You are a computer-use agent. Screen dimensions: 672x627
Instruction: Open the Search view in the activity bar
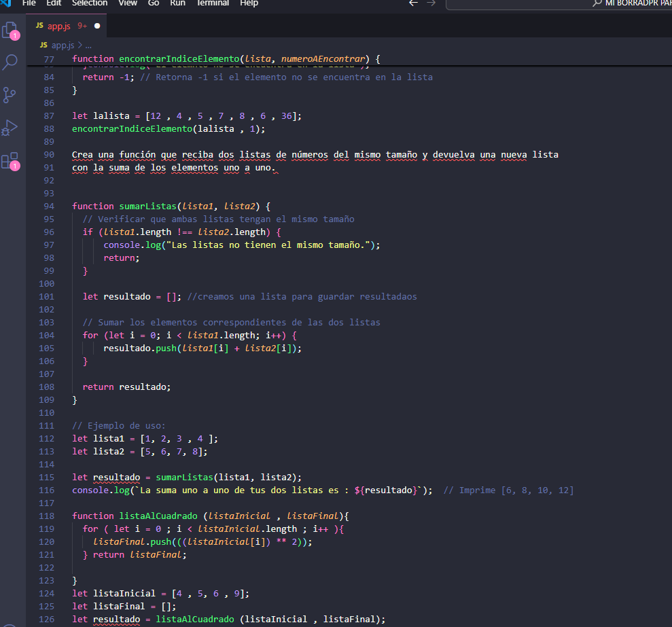10,62
